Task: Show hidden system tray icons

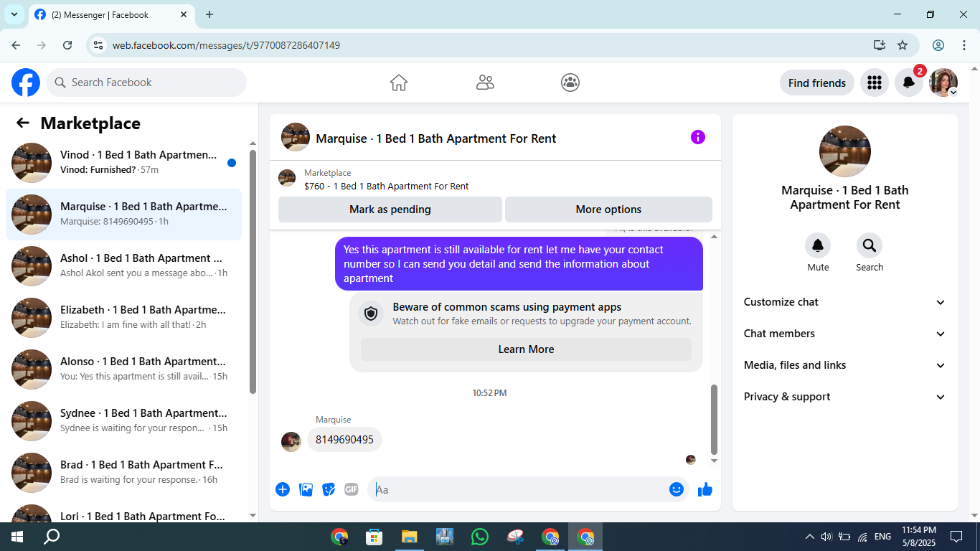Action: [x=810, y=537]
